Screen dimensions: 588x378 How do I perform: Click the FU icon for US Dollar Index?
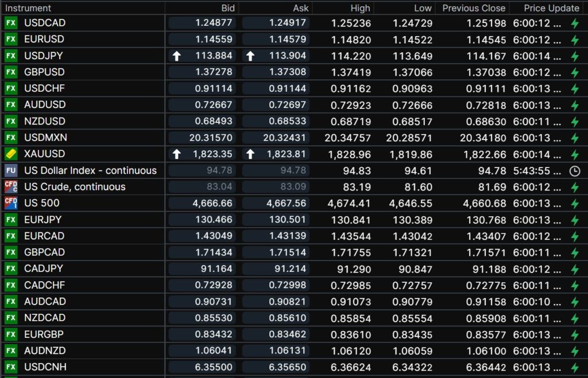pos(11,170)
